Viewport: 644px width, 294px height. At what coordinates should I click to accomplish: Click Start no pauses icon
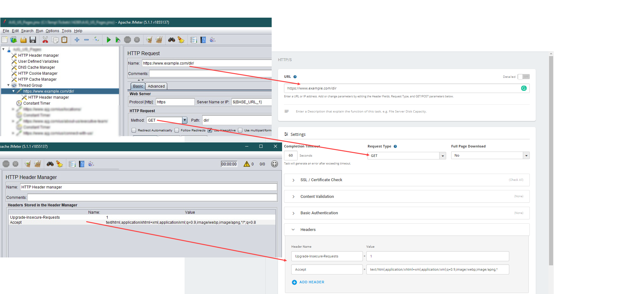[x=118, y=40]
